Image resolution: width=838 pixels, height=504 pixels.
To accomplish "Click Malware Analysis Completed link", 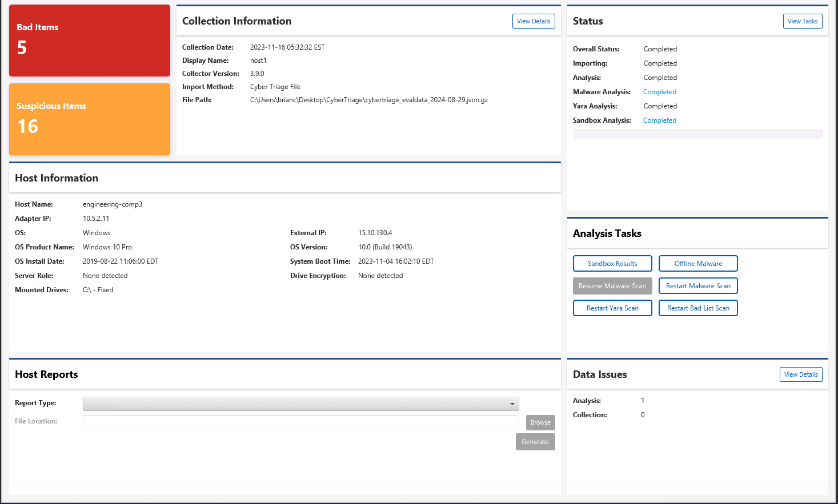I will [x=660, y=92].
